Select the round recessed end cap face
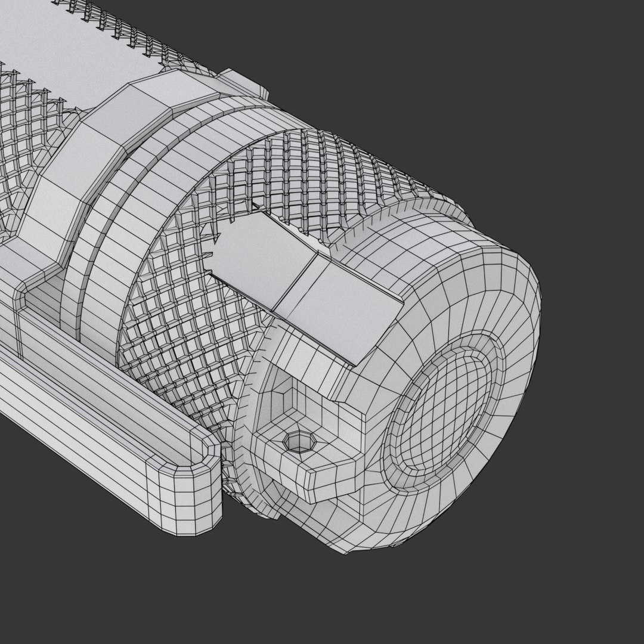 click(x=445, y=413)
